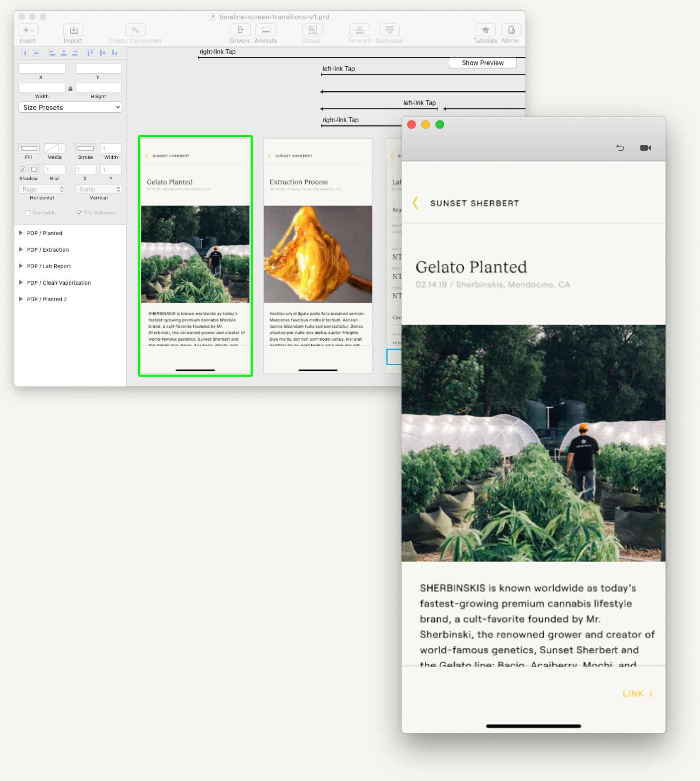The height and width of the screenshot is (781, 700).
Task: Open the Media dropdown arrow
Action: 62,148
